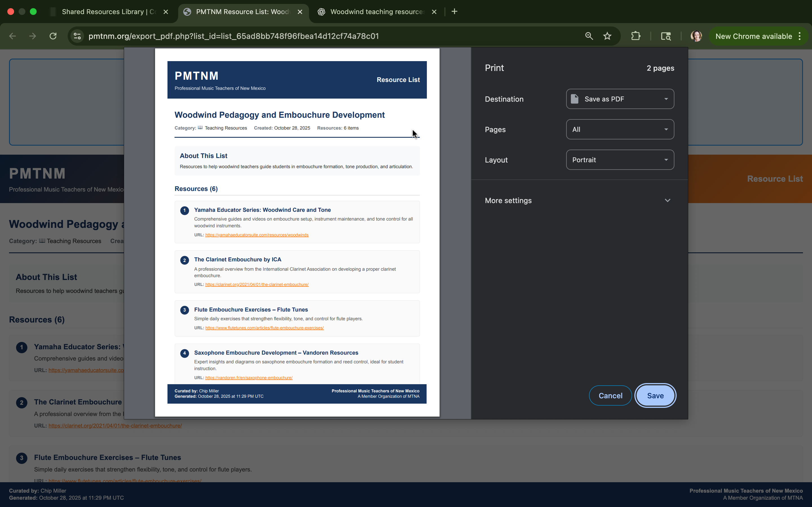Open the Layout Portrait dropdown
This screenshot has height=507, width=812.
(620, 160)
